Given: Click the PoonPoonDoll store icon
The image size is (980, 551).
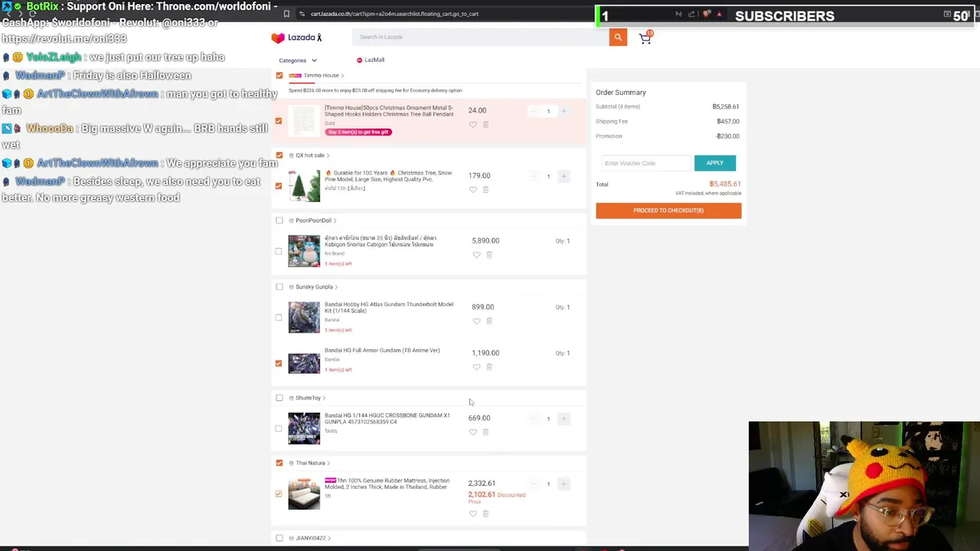Looking at the screenshot, I should click(291, 220).
